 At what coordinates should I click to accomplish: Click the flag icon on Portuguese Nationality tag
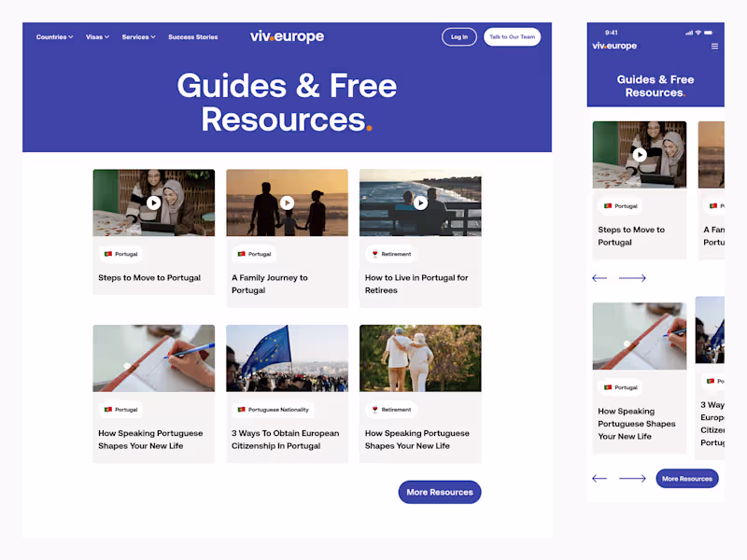242,410
